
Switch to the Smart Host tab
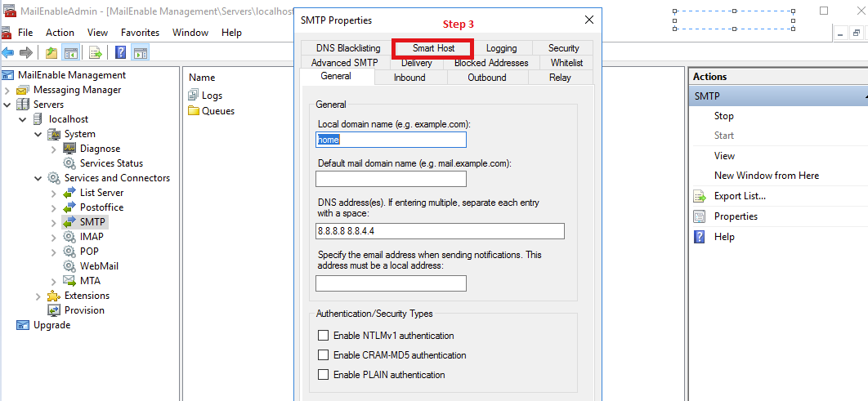point(433,48)
